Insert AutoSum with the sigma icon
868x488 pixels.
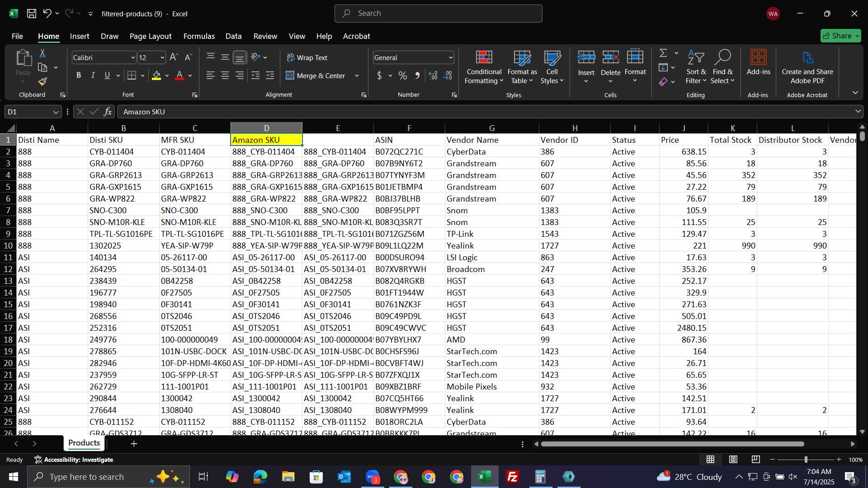click(663, 53)
